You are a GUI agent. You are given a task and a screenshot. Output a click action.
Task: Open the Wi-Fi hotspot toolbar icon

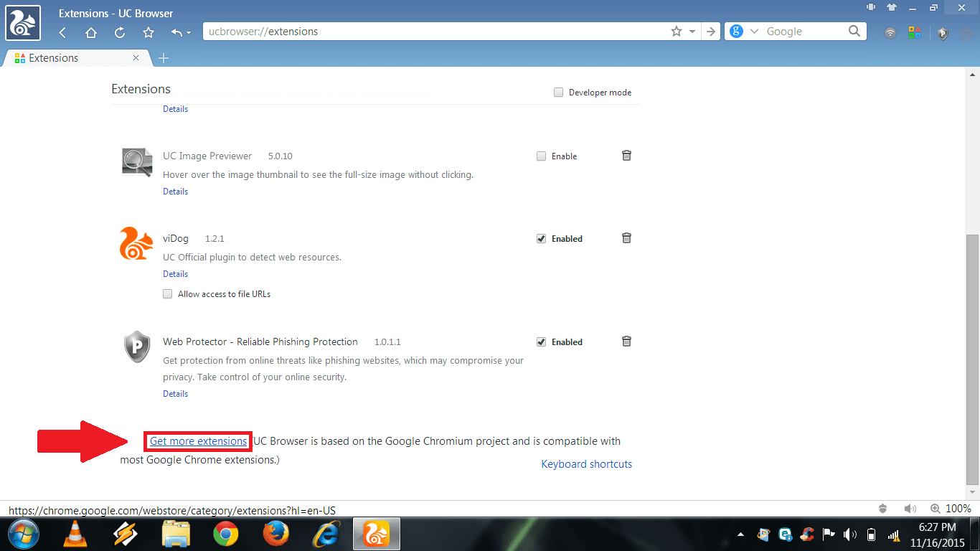890,33
